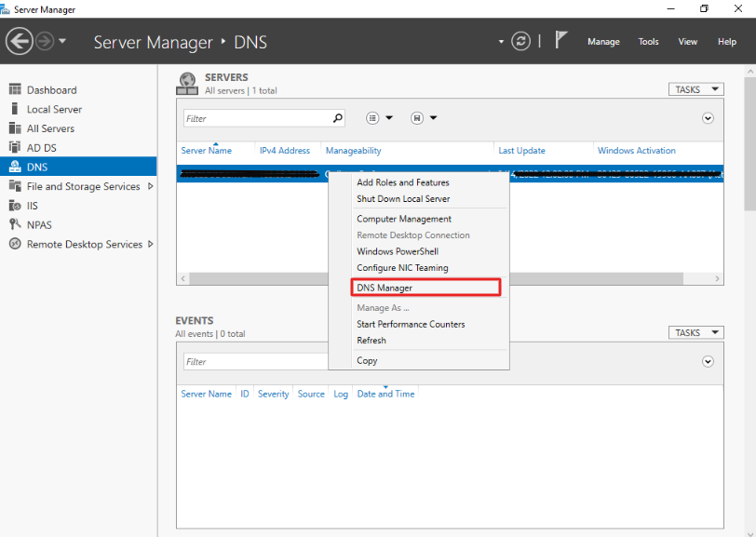Click the Refresh circular icon in header
Viewport: 756px width, 537px height.
coord(520,41)
